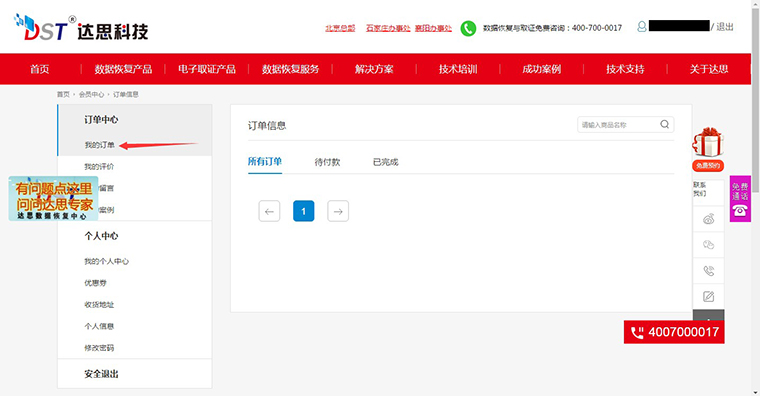Viewport: 760px width, 396px height.
Task: Click the edit/feedback note icon
Action: (x=709, y=296)
